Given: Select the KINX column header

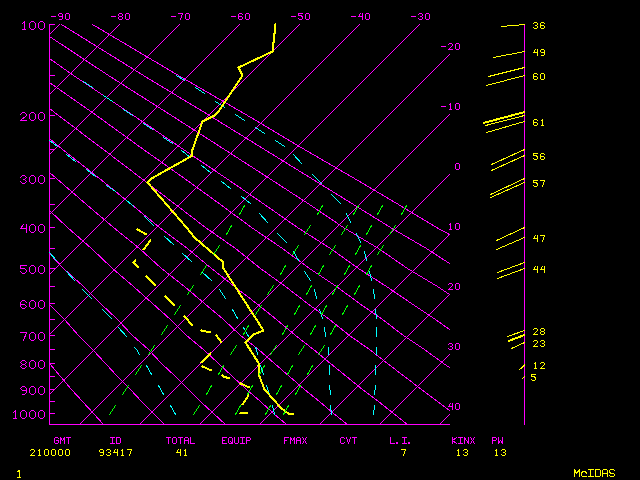Looking at the screenshot, I should tap(462, 440).
